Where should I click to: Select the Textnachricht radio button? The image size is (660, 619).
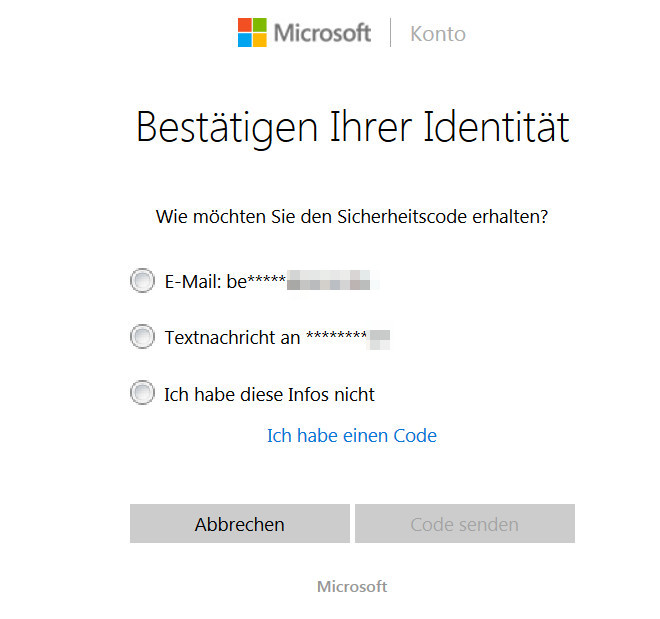(142, 336)
